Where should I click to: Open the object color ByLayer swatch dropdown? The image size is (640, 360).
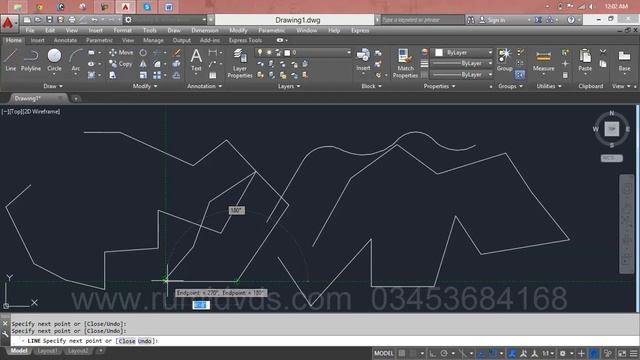[x=462, y=53]
